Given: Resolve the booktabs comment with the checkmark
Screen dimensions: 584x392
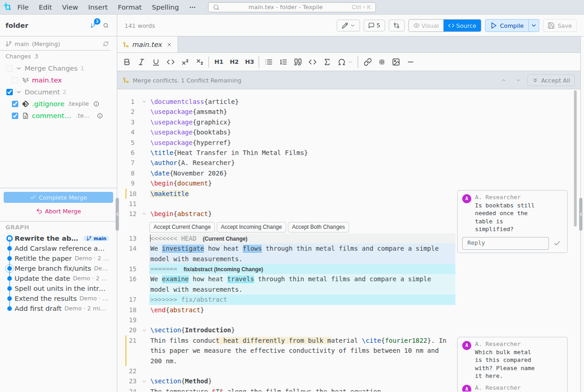Looking at the screenshot, I should click(557, 243).
